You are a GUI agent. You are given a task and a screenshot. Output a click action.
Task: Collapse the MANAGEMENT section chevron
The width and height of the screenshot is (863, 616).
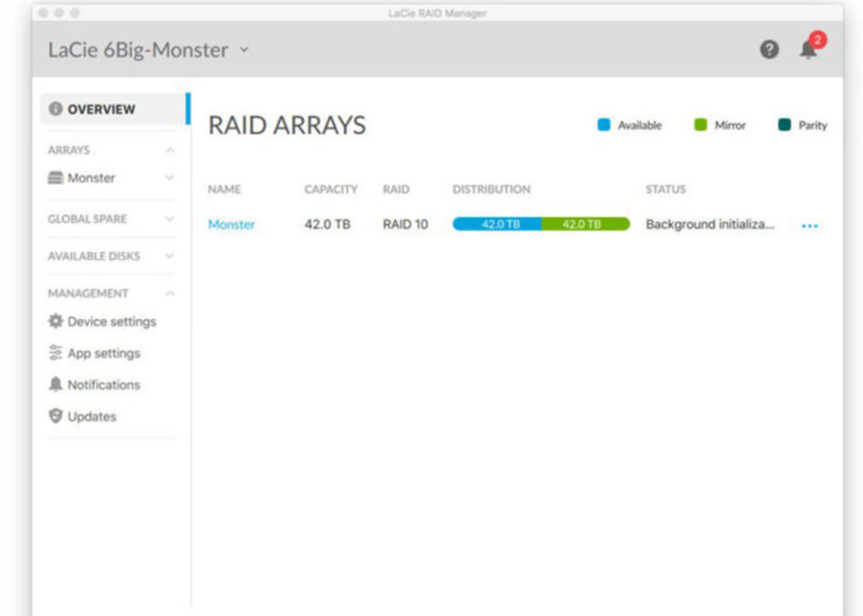tap(170, 293)
